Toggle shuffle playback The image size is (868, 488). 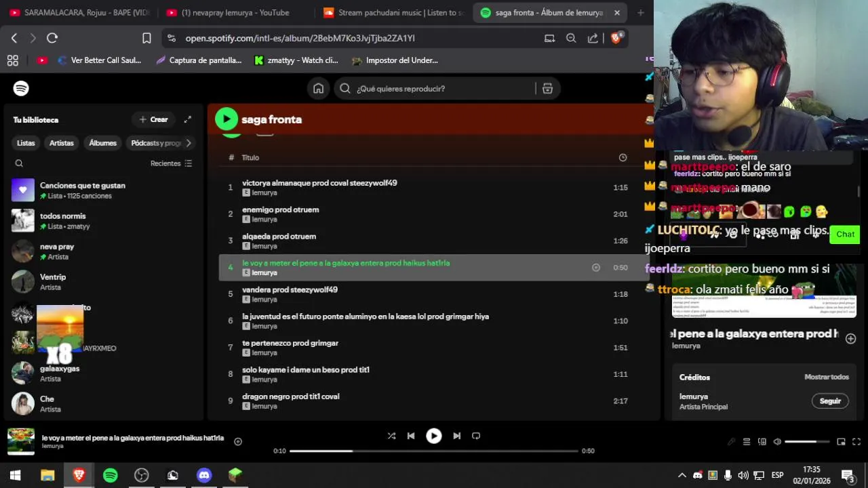[x=391, y=436]
